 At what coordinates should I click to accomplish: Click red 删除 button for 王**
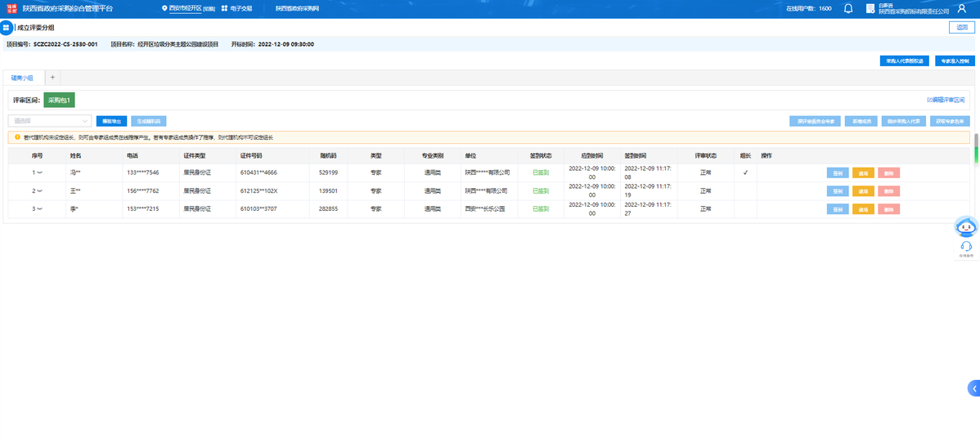point(888,191)
